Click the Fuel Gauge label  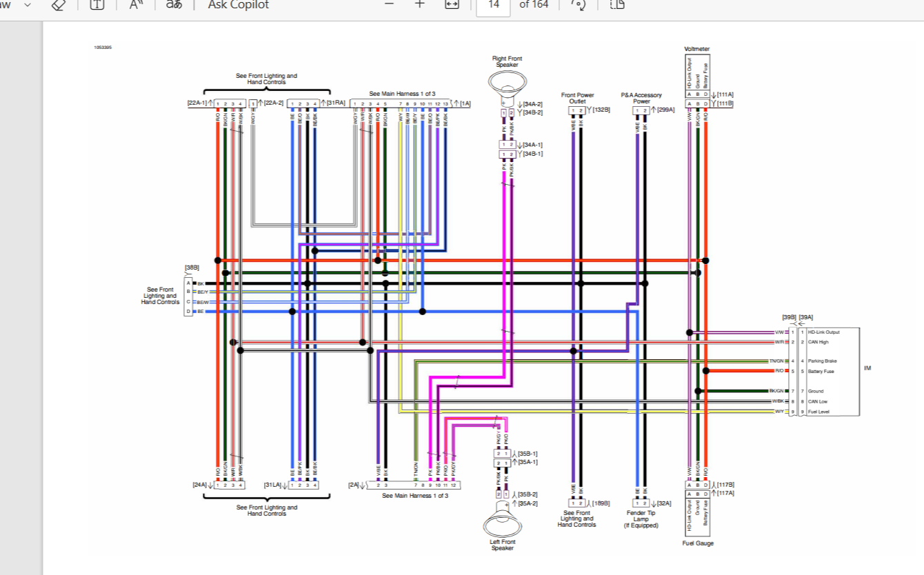pyautogui.click(x=696, y=543)
